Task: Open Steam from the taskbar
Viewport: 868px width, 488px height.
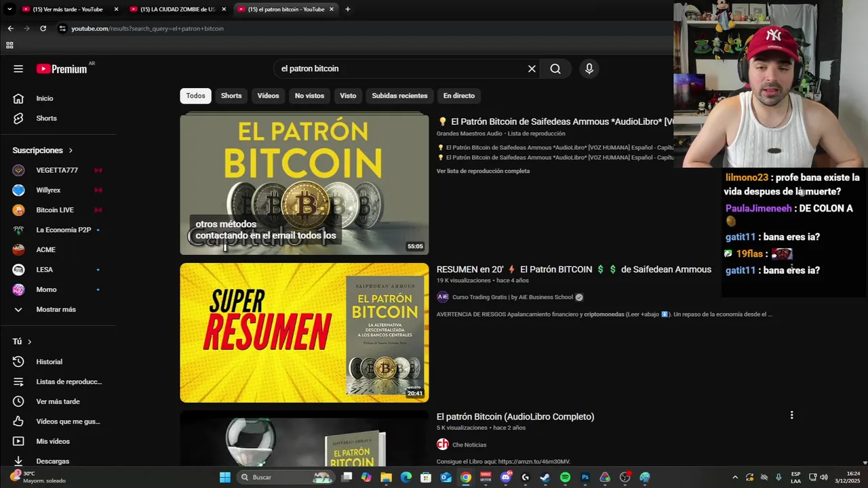Action: point(545,477)
